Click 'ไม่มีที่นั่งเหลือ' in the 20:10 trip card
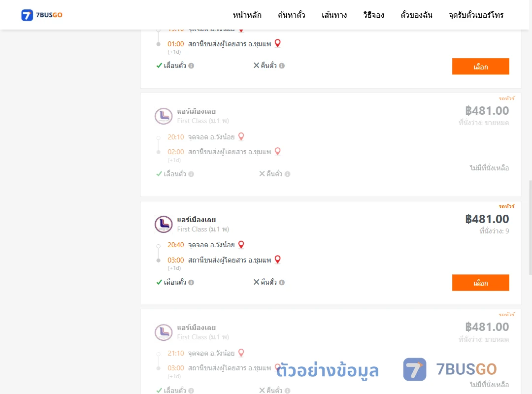 point(489,167)
